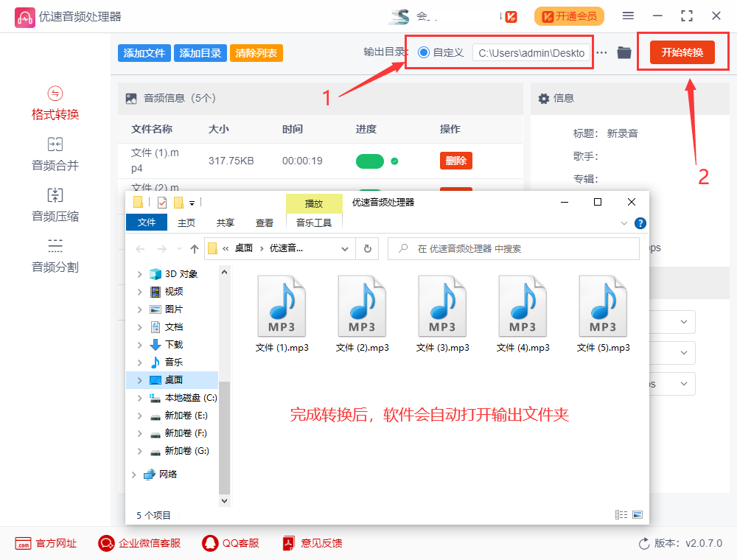Select the 文件 (4).mp3 file icon
The image size is (737, 560).
(x=523, y=306)
